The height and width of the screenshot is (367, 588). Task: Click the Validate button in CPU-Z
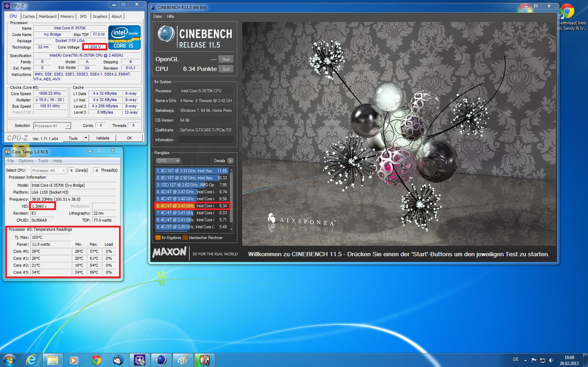[103, 138]
